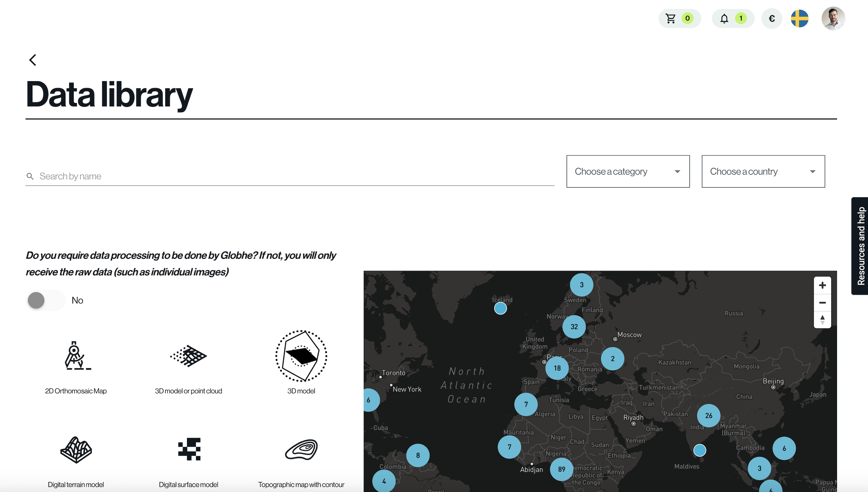This screenshot has width=868, height=492.
Task: Open the shopping cart icon
Action: (671, 18)
